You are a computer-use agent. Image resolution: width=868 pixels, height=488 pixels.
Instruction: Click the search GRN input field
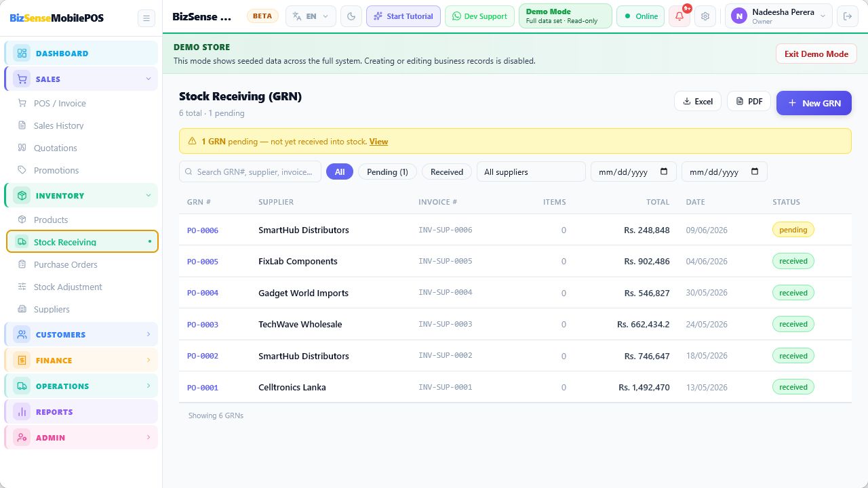coord(250,171)
